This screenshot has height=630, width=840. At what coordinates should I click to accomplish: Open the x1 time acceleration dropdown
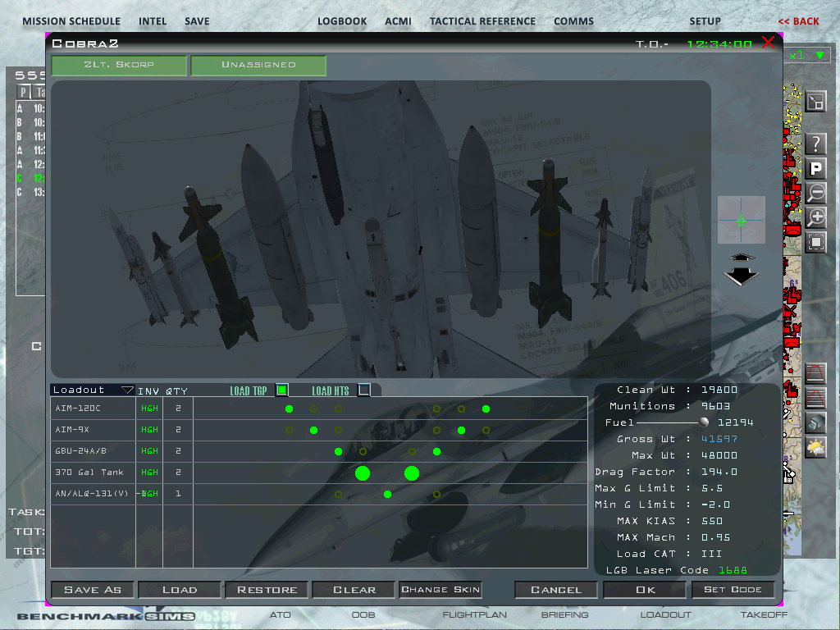coord(806,55)
